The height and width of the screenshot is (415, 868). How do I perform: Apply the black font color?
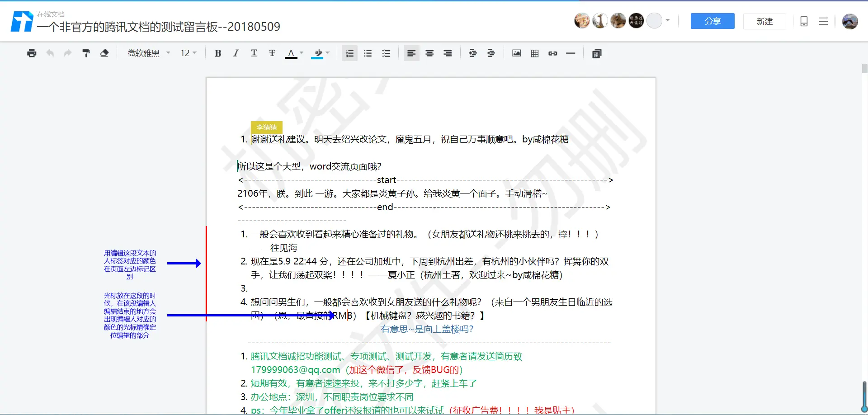(x=291, y=54)
